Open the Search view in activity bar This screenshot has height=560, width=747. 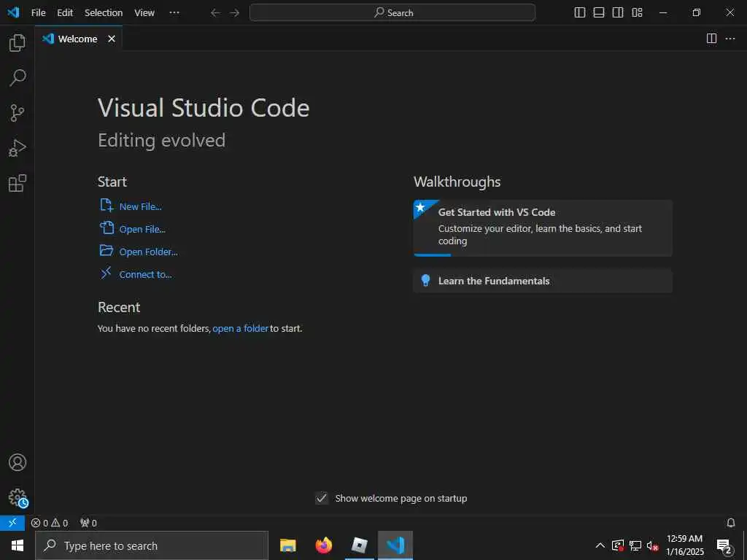(18, 77)
